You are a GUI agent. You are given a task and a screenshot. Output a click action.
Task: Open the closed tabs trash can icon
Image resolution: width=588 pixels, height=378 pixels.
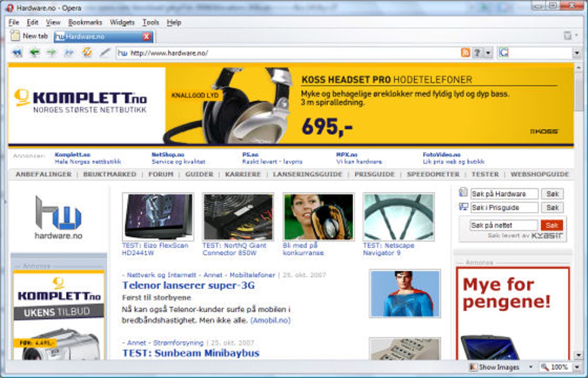568,36
